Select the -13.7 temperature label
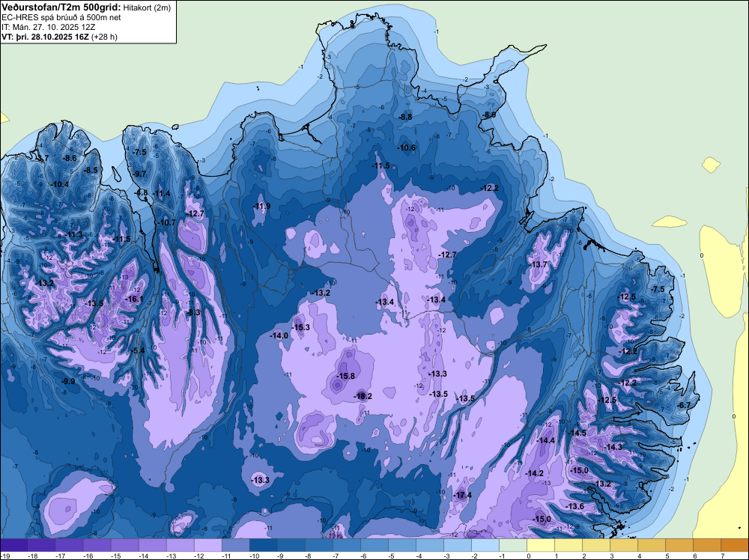The image size is (749, 560). [538, 264]
